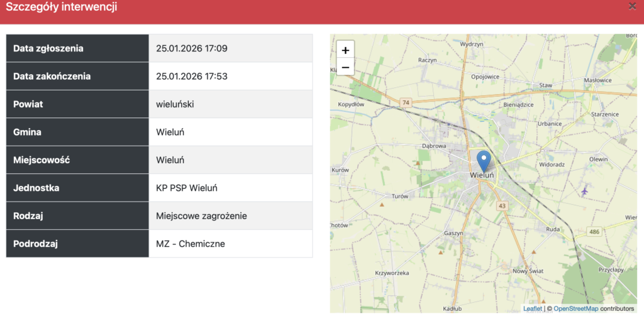Click the blue location marker on Wieluń
This screenshot has width=644, height=319.
484,160
